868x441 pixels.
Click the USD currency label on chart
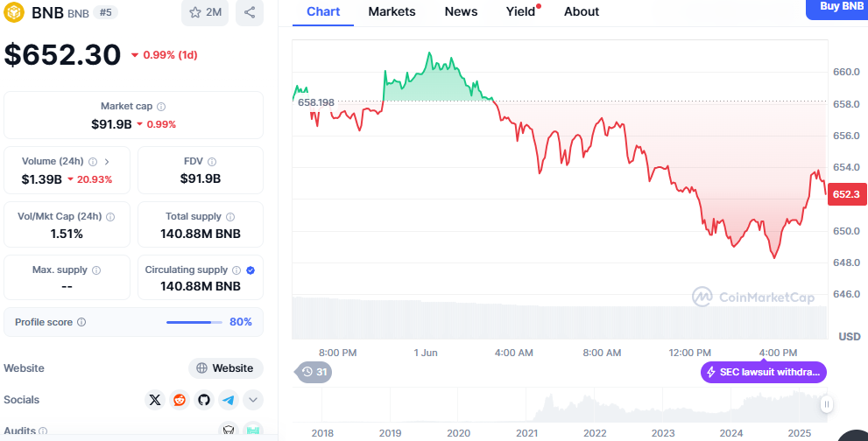click(850, 336)
